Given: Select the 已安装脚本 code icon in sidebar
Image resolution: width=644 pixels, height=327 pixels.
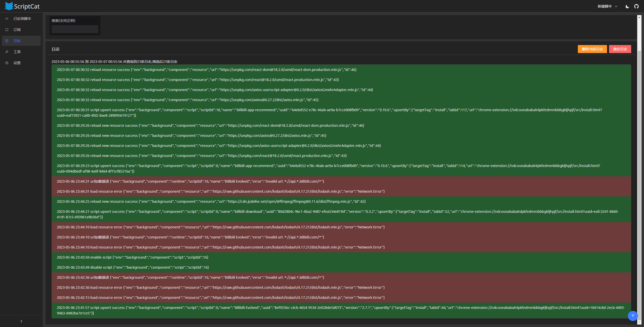Looking at the screenshot, I should [x=7, y=19].
